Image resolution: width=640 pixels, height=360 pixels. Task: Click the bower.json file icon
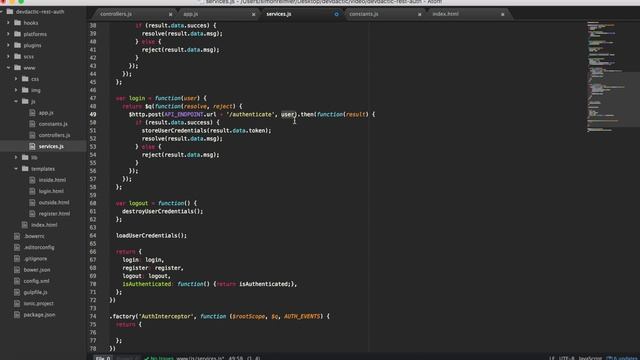pyautogui.click(x=17, y=270)
